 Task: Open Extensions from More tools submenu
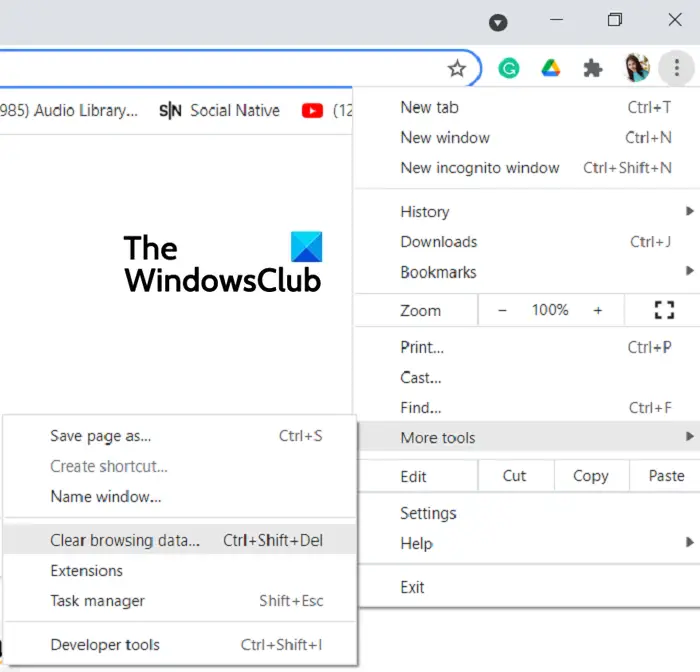coord(180,571)
